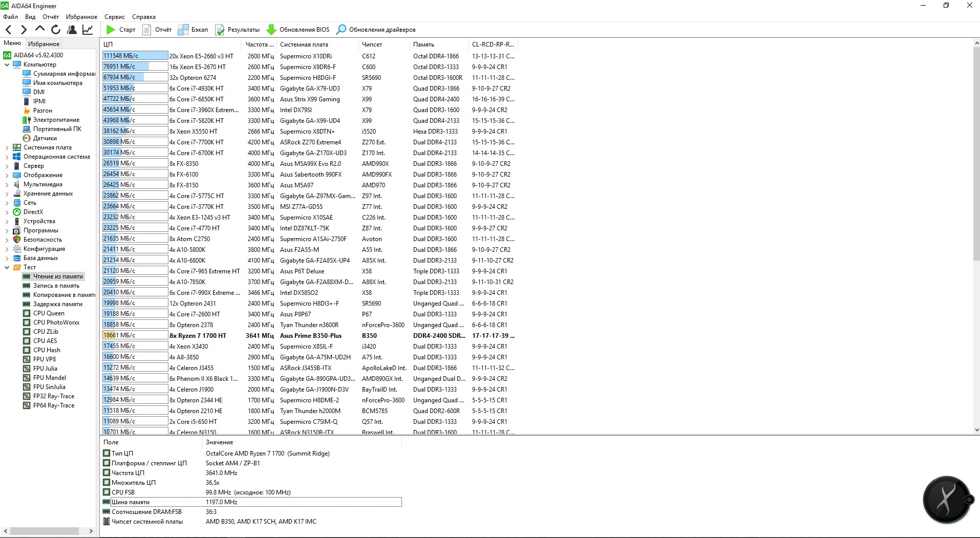Select the CPU PhotoWorxx benchmark
This screenshot has height=538, width=980.
click(51, 322)
